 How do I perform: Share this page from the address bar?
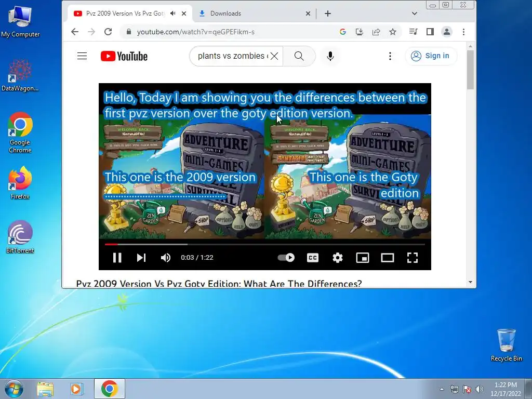coord(376,32)
